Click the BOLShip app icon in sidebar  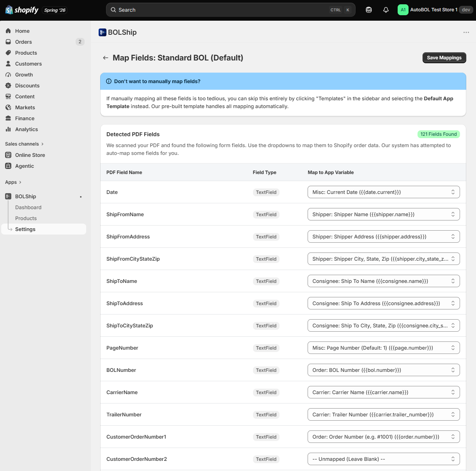coord(8,196)
